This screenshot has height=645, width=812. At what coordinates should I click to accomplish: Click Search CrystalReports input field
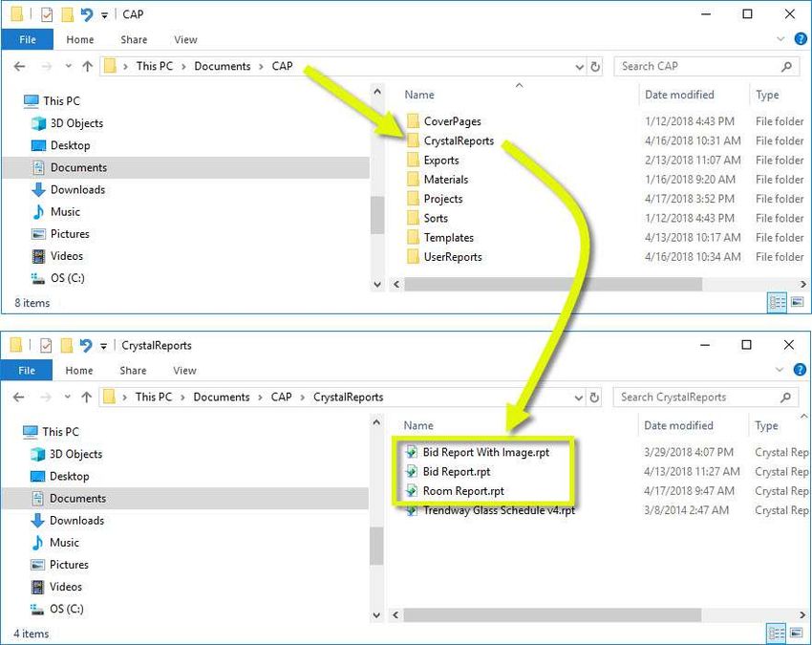point(705,398)
